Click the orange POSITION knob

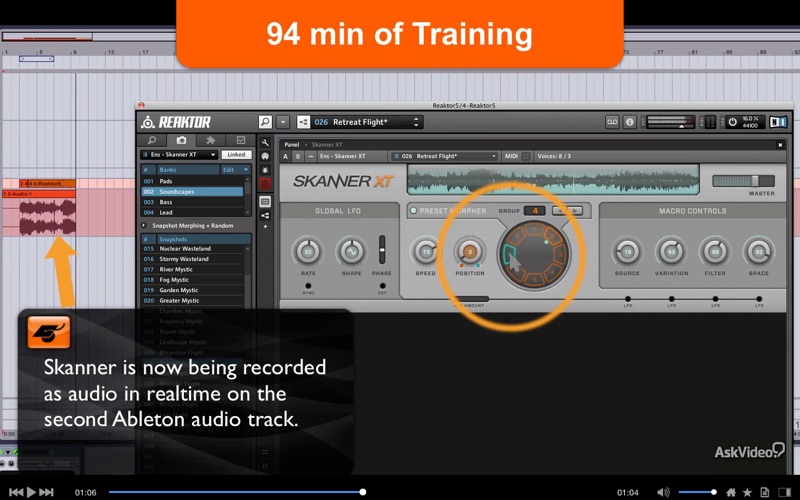(x=470, y=252)
